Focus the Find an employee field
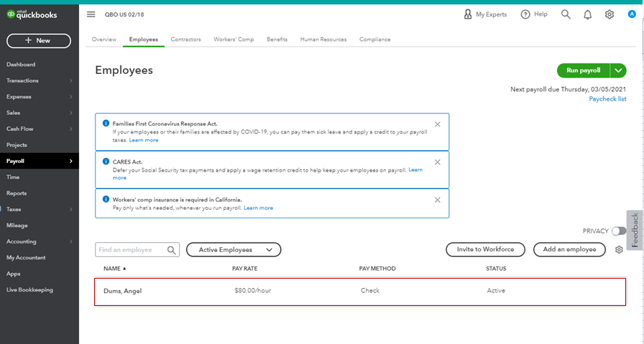644x344 pixels. coord(137,250)
